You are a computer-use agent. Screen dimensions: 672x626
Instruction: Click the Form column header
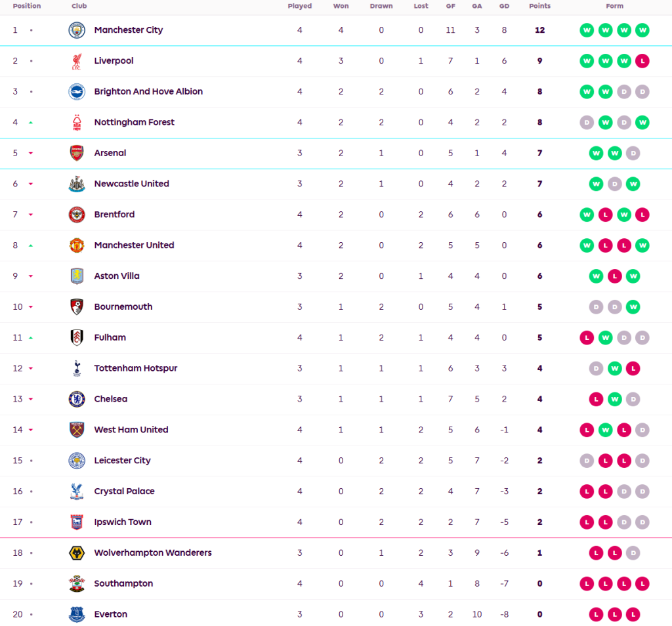coord(614,6)
